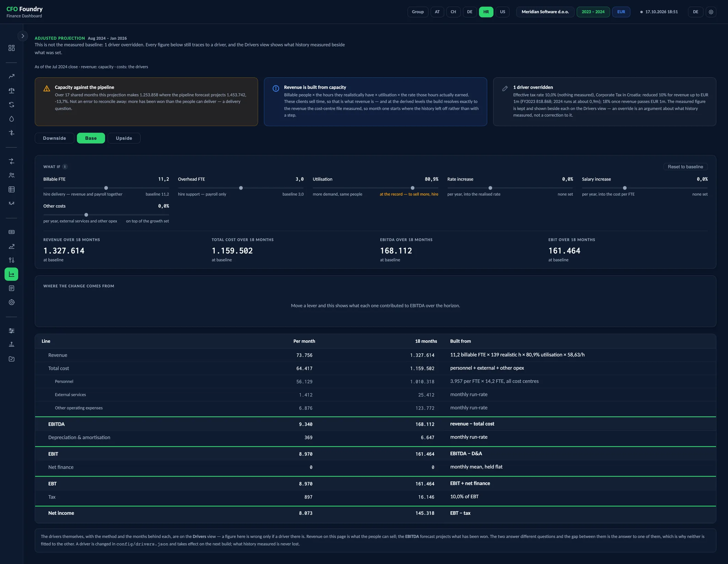
Task: Open the DE language selector
Action: point(695,12)
